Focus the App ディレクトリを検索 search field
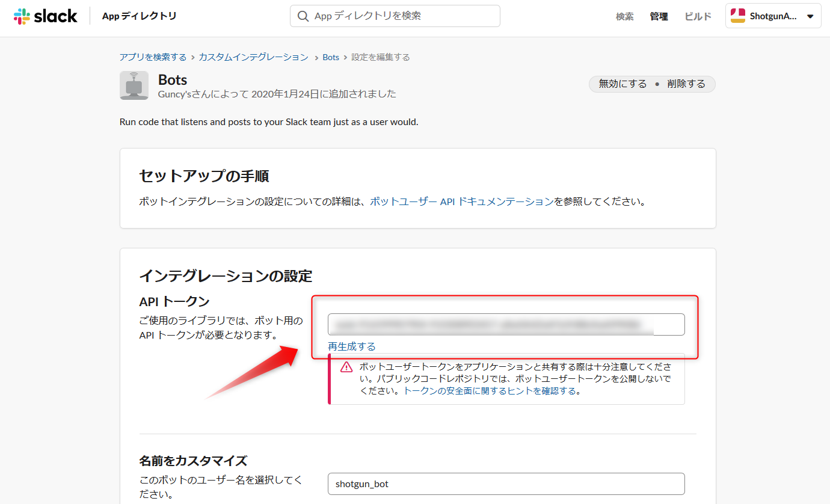This screenshot has width=830, height=504. pyautogui.click(x=395, y=16)
